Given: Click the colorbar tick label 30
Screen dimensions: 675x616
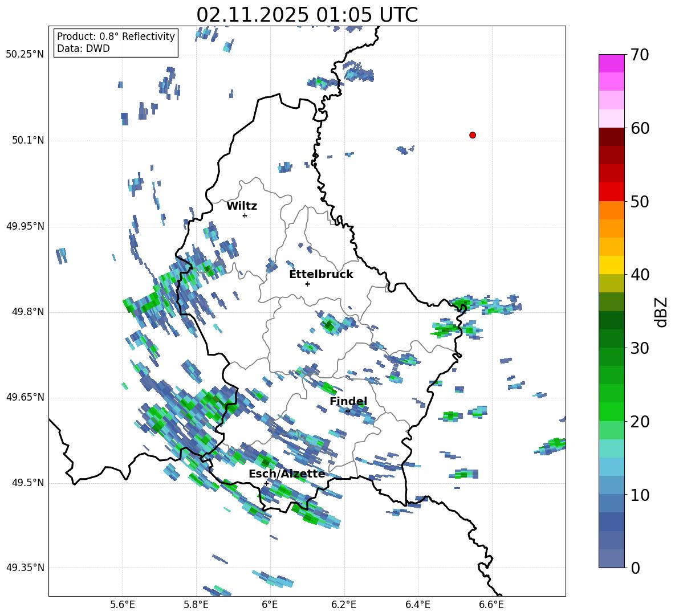Looking at the screenshot, I should point(640,348).
